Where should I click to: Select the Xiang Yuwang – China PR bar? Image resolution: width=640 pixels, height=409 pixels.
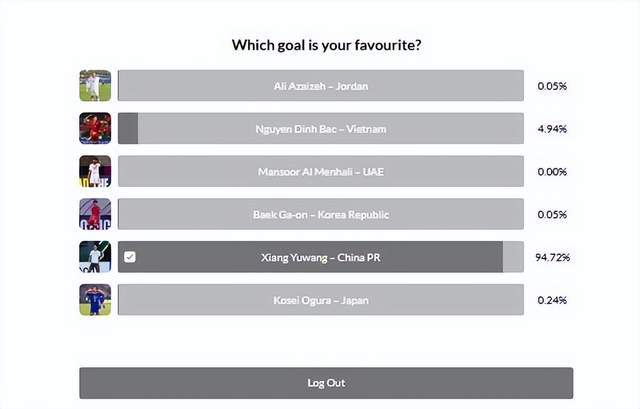coord(320,257)
